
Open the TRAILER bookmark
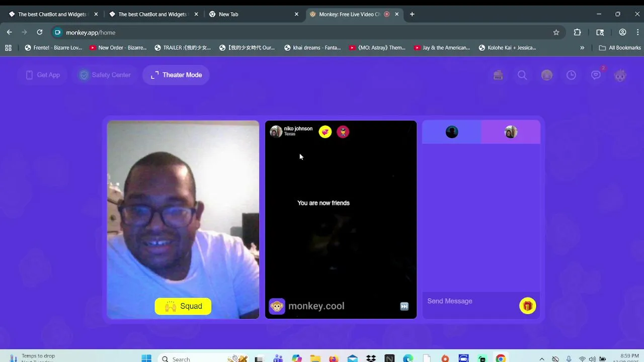[183, 48]
